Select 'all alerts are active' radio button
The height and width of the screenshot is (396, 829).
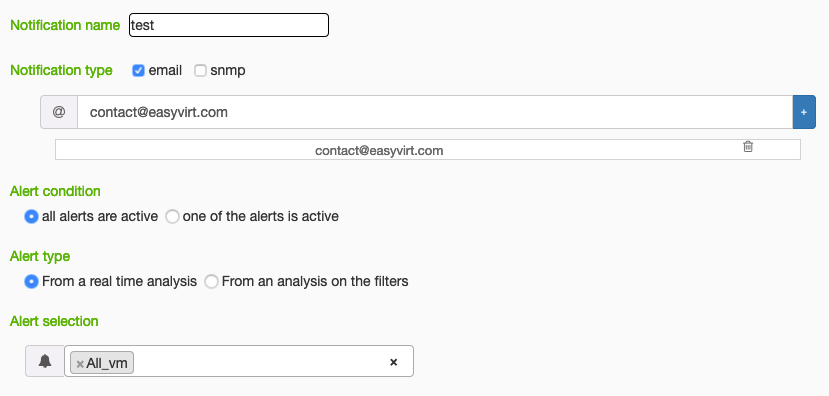coord(31,216)
